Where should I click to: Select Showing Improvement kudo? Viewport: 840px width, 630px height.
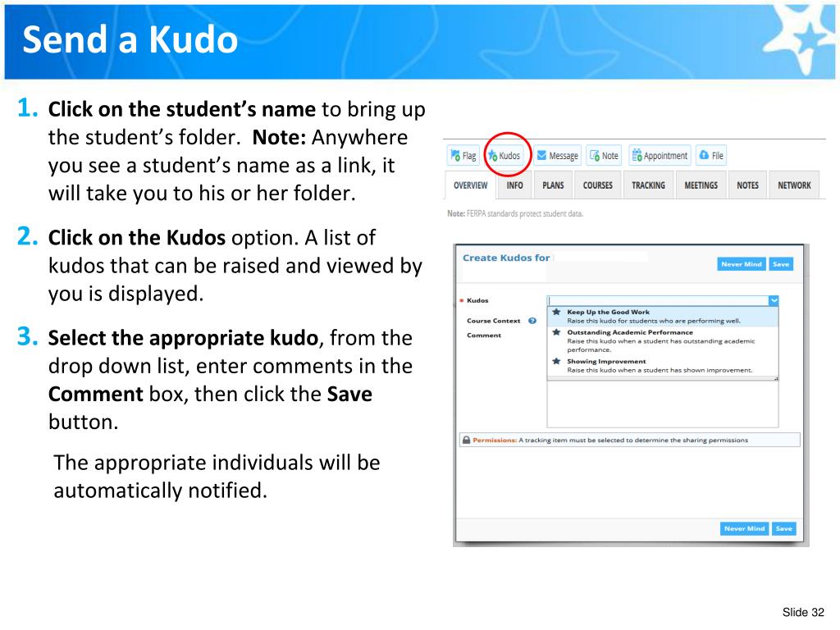pyautogui.click(x=663, y=365)
